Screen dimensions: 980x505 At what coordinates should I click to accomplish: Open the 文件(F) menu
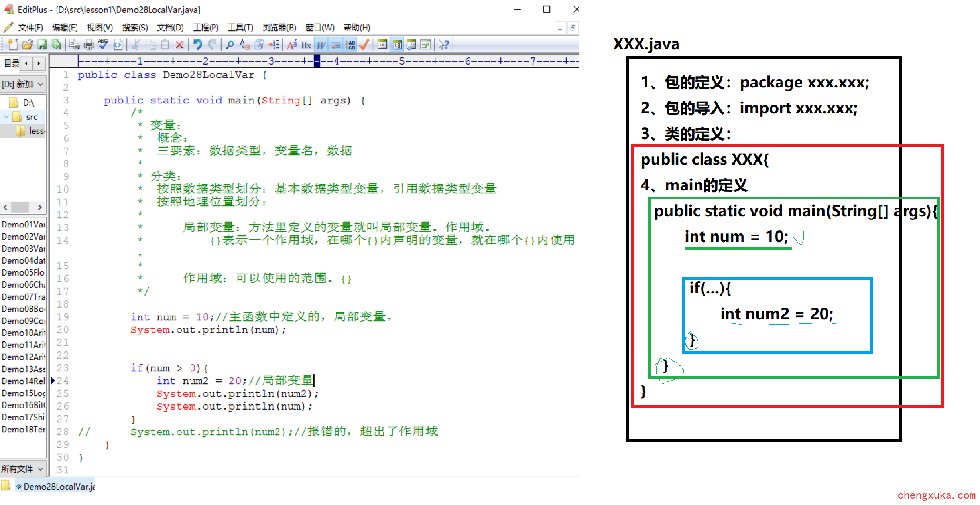tap(30, 27)
